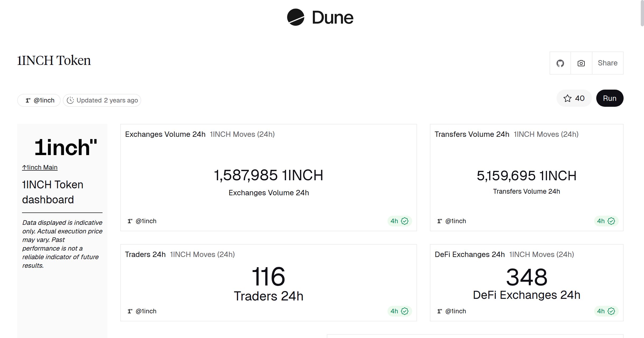644x338 pixels.
Task: Open the 1inch Main link in the sidebar
Action: 40,167
